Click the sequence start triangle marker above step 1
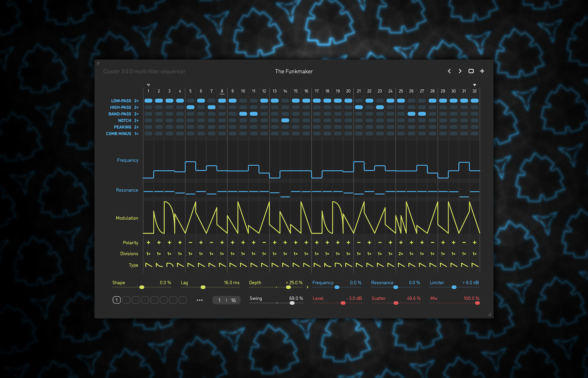 (148, 85)
